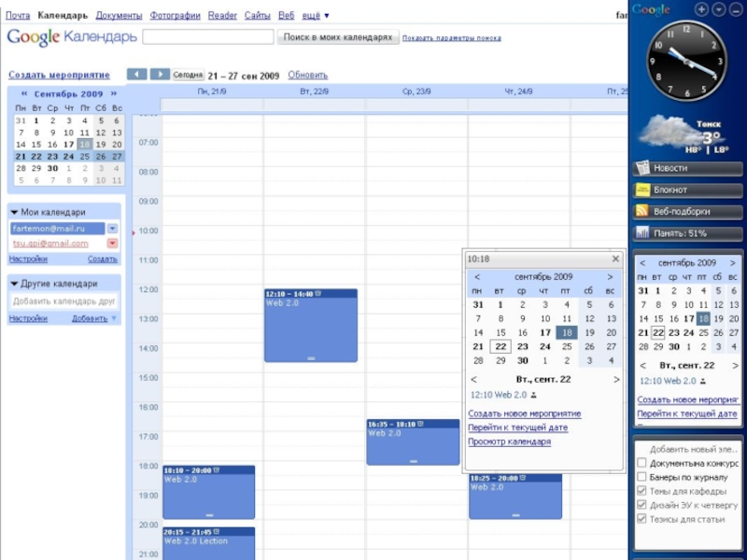Screen dimensions: 747x560
Task: Open Создать мероприятие link
Action: (x=59, y=75)
